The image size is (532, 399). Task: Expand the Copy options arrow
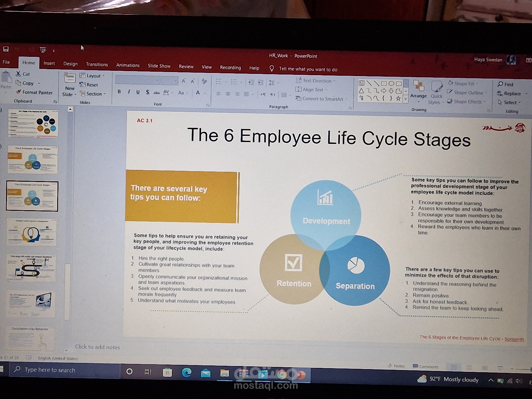[x=39, y=83]
